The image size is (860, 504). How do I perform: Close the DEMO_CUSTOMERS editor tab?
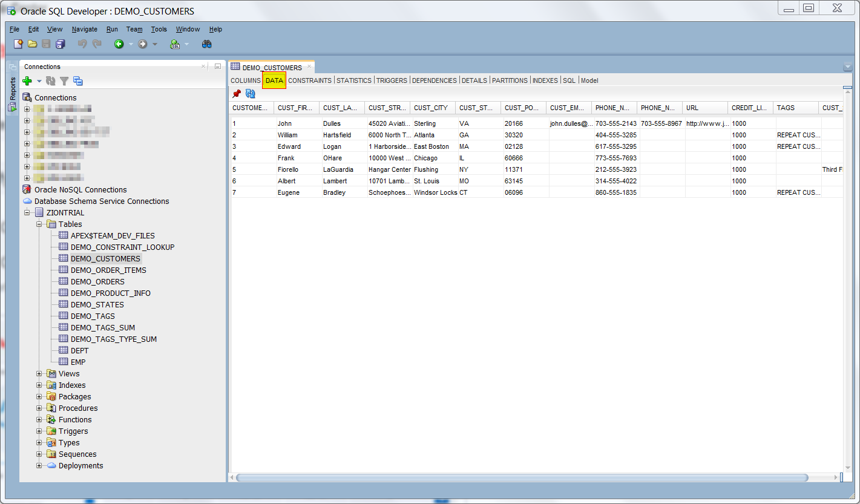(309, 67)
